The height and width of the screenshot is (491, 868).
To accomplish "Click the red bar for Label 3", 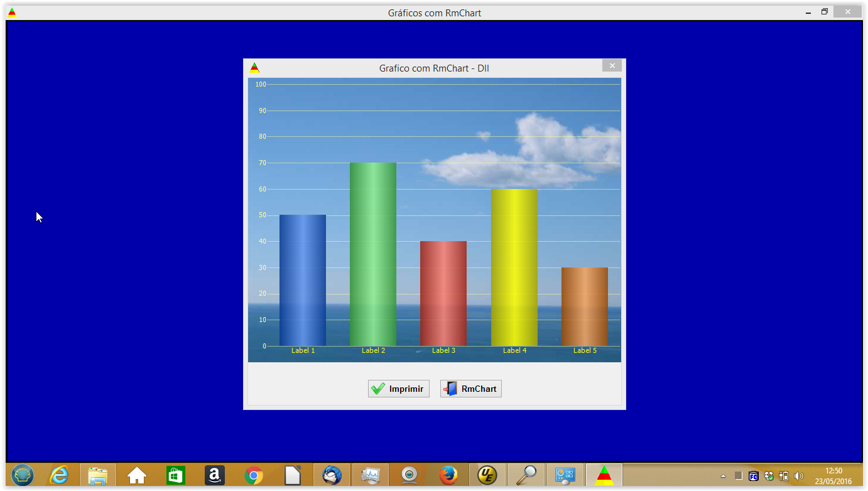I will coord(443,293).
